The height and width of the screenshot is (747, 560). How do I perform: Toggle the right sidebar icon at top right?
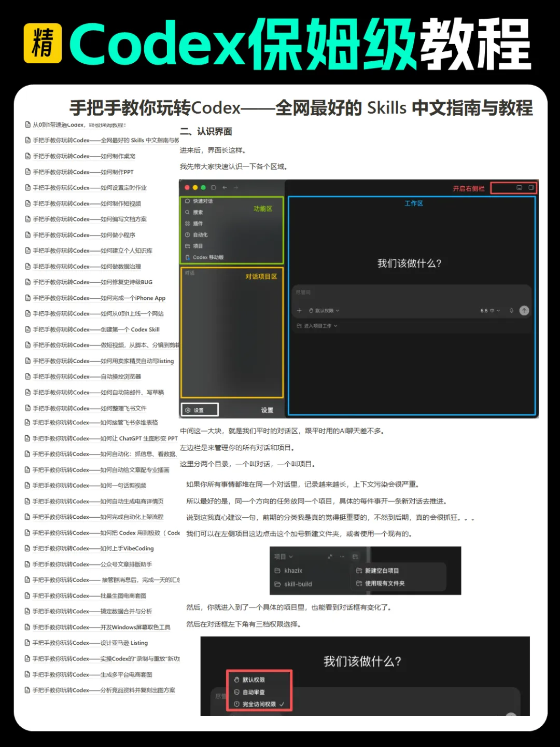(x=531, y=188)
